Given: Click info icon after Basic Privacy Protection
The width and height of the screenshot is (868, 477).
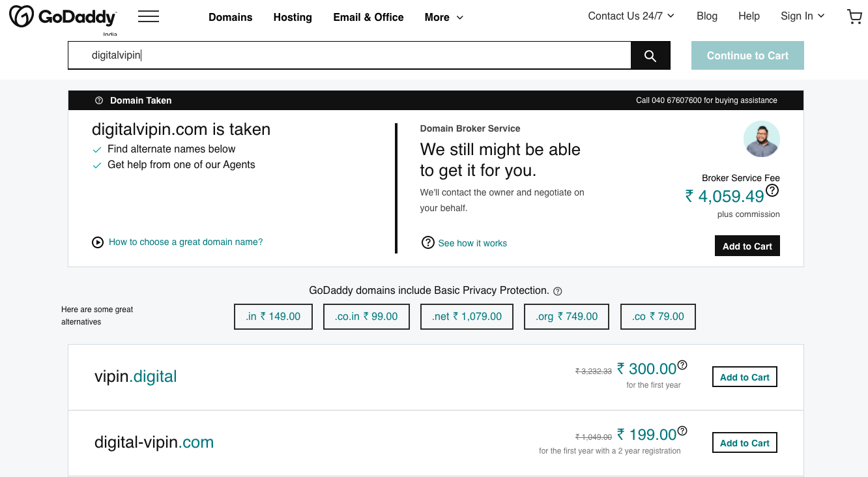Looking at the screenshot, I should (x=558, y=291).
